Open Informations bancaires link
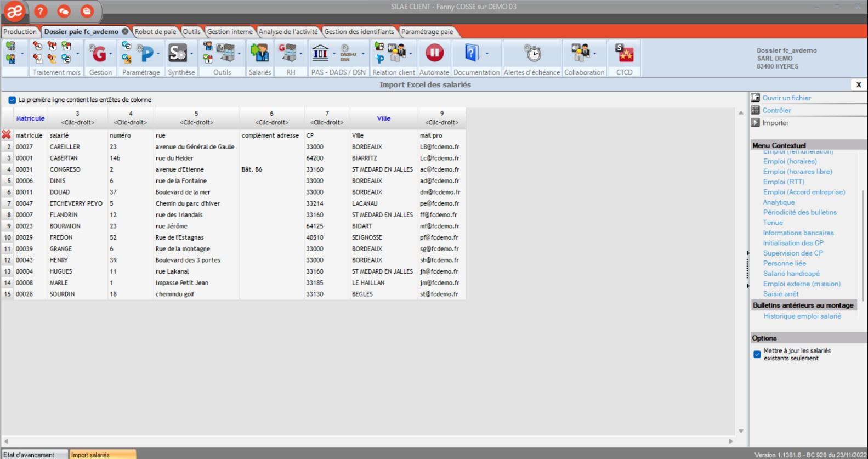This screenshot has height=459, width=868. pos(798,233)
